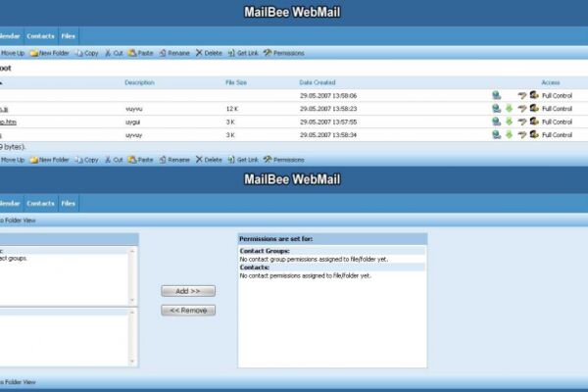Click Permissions in toolbar above the file list

click(x=284, y=53)
